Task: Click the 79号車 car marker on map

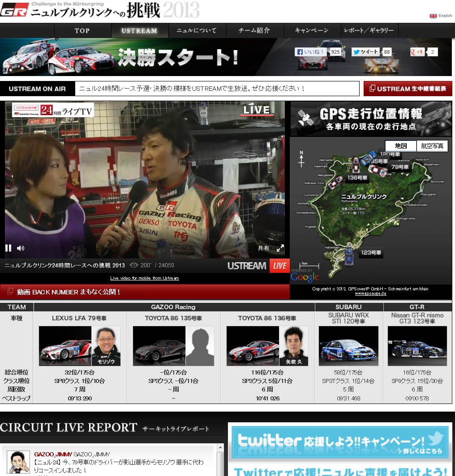Action: coord(399,167)
